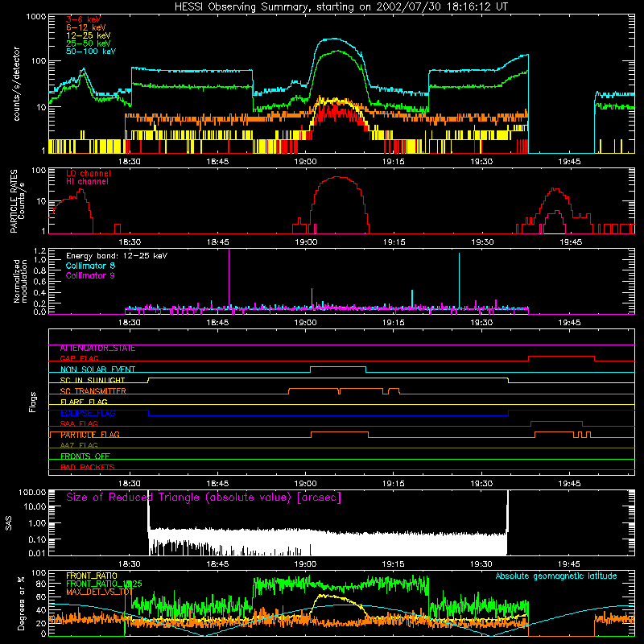Select the FRONTS_OFF flag label

tap(85, 456)
